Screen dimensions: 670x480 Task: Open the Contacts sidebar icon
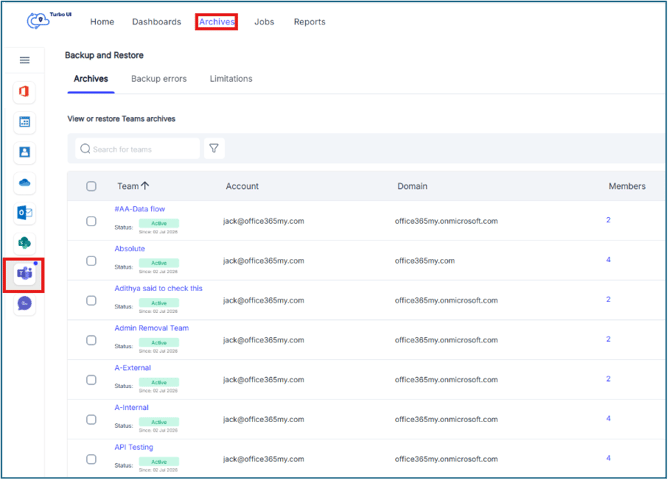pyautogui.click(x=24, y=152)
